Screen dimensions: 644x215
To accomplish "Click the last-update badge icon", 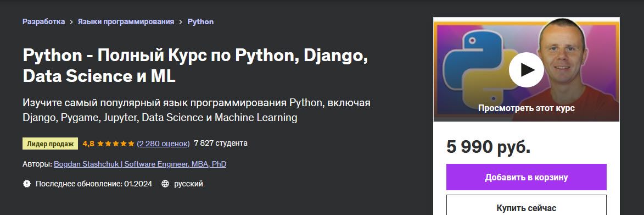I will (27, 184).
